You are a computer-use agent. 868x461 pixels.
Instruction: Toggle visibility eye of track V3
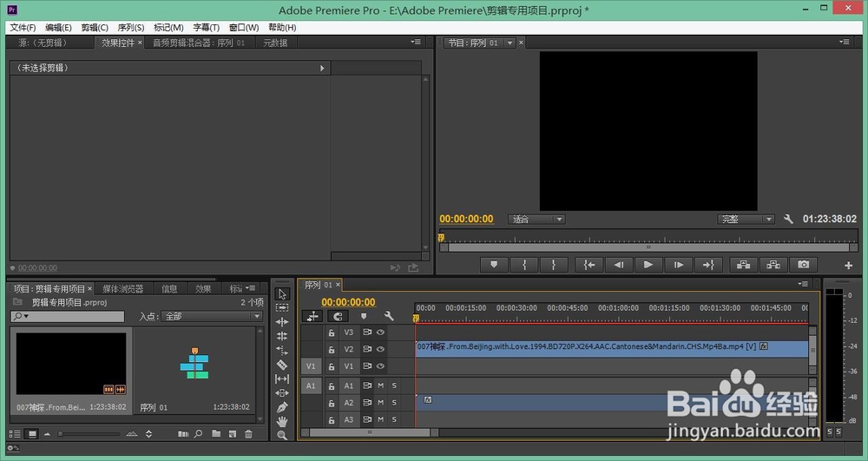(x=380, y=333)
